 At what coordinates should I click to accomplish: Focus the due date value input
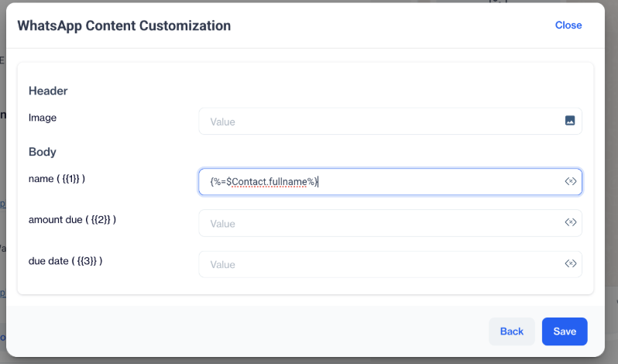pyautogui.click(x=379, y=264)
